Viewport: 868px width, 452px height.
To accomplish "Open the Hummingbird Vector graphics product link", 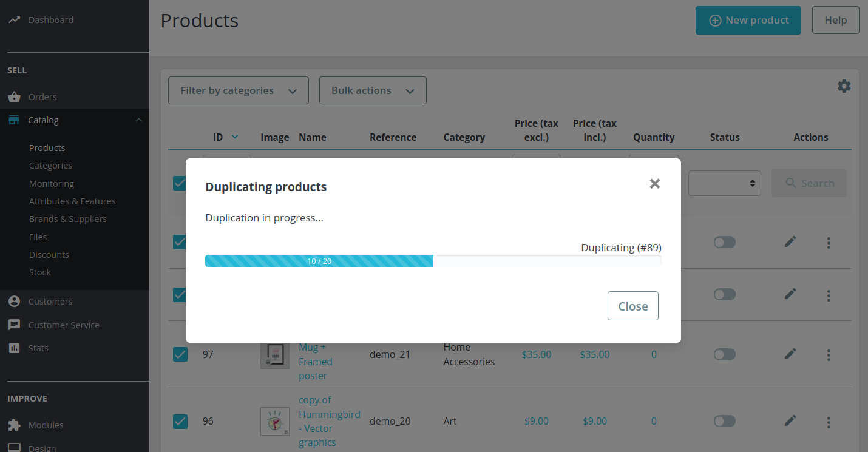I will [x=329, y=421].
